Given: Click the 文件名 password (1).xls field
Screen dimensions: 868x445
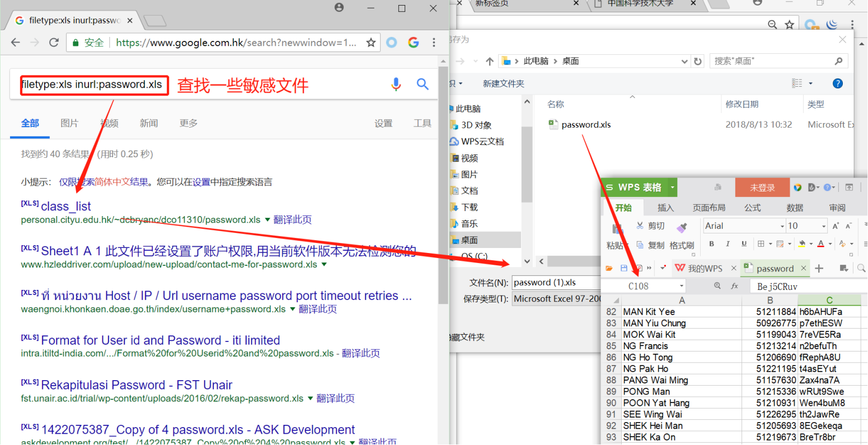Looking at the screenshot, I should coord(557,283).
